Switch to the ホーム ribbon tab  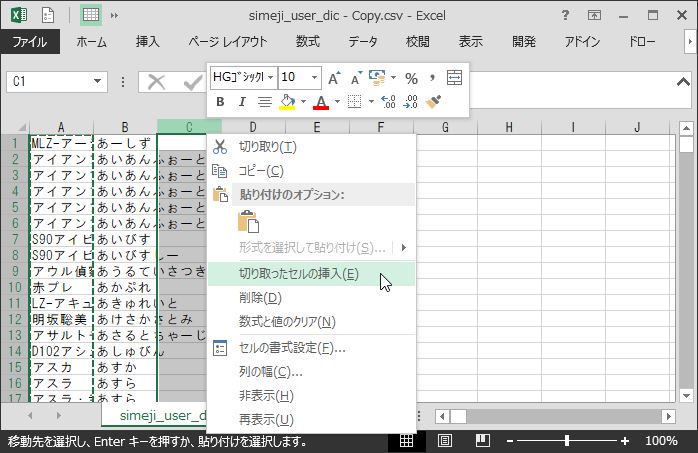[x=91, y=42]
